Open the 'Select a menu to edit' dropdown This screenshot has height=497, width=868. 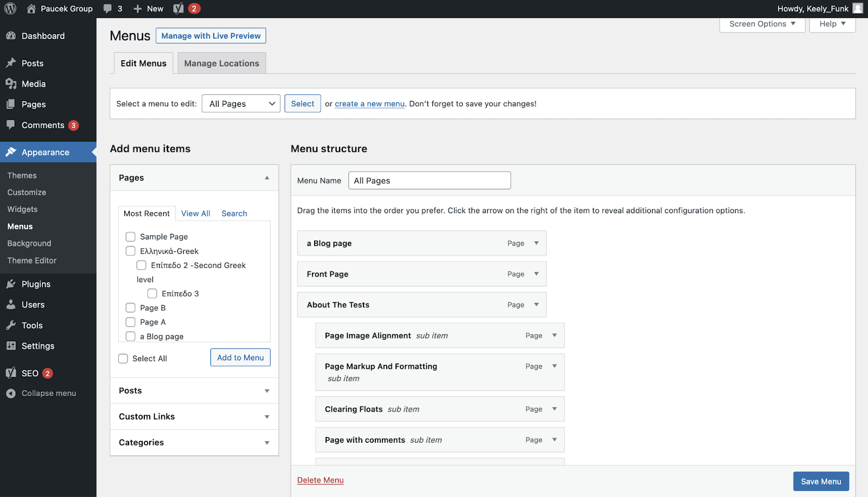(x=241, y=103)
